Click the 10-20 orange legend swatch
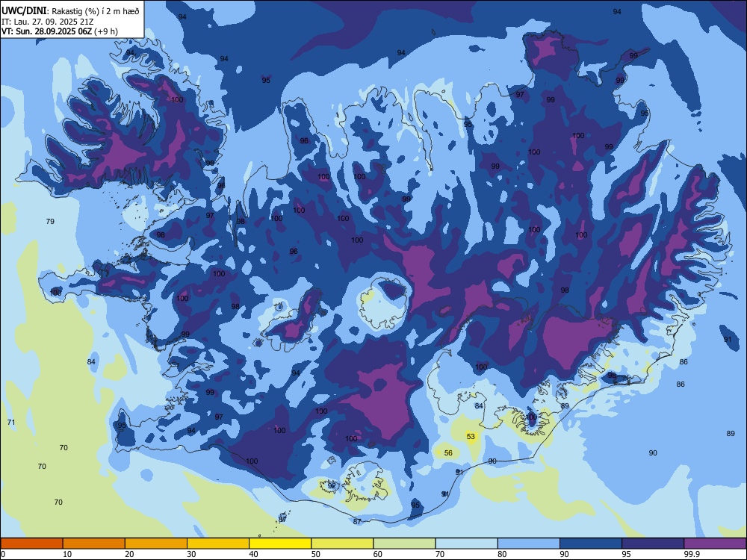The height and width of the screenshot is (560, 747). click(94, 544)
